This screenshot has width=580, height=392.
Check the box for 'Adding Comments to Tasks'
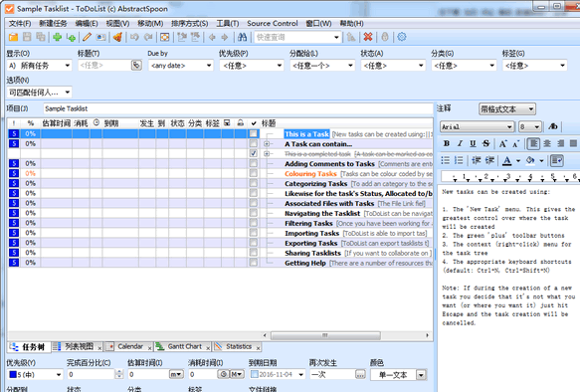[x=253, y=163]
